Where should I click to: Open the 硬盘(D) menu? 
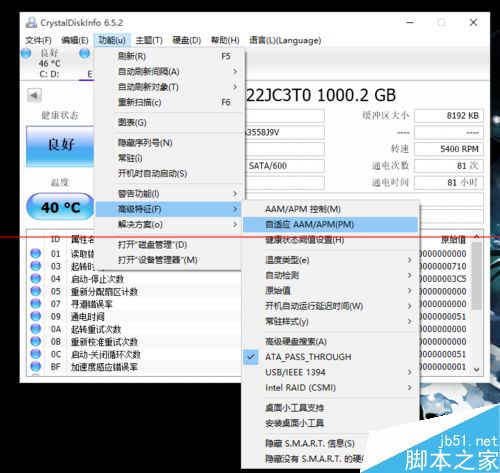(187, 40)
